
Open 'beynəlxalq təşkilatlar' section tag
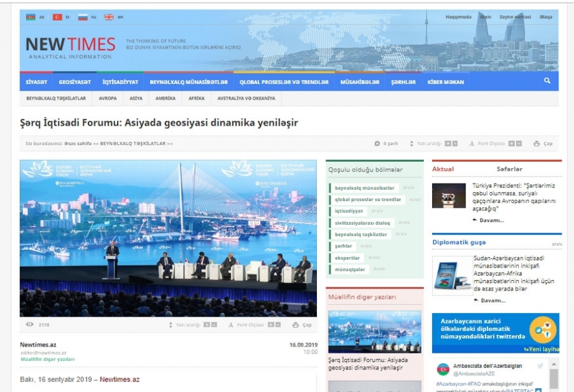coord(360,234)
